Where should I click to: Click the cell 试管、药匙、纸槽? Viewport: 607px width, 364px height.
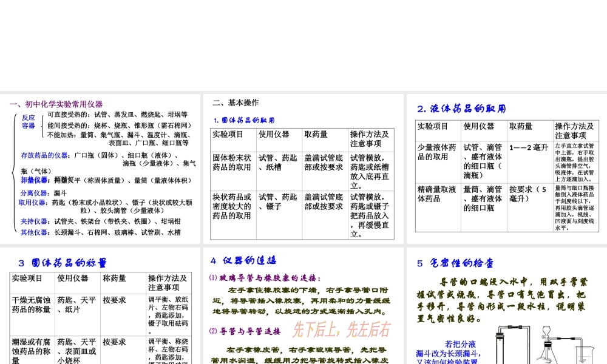279,170
